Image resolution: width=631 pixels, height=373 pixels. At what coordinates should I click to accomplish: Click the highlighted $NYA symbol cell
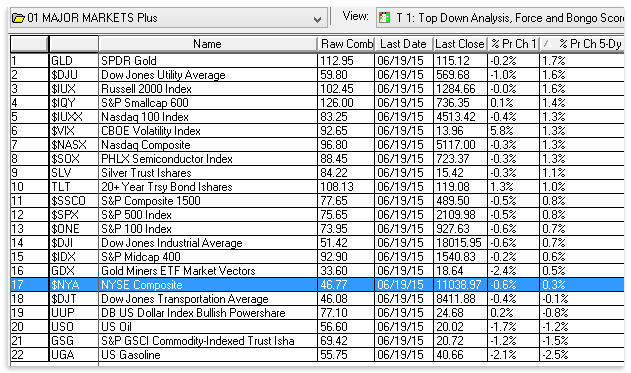[x=74, y=285]
